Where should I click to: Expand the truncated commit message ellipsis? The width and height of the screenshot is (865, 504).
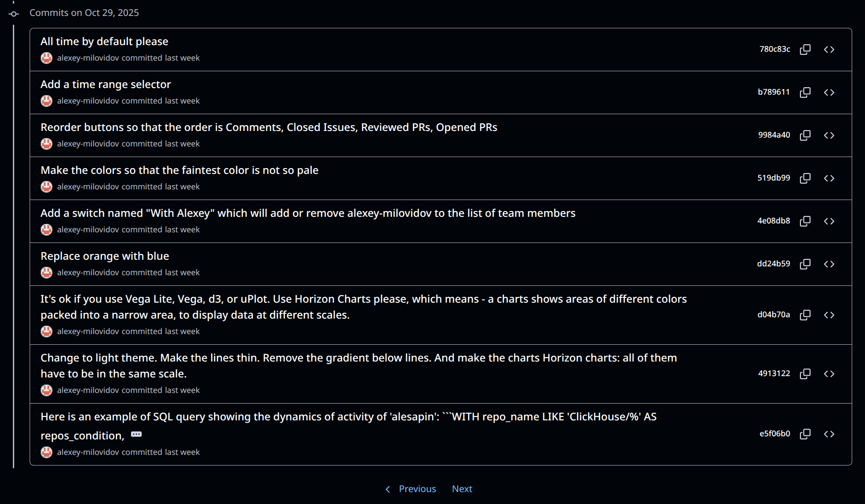[x=136, y=434]
